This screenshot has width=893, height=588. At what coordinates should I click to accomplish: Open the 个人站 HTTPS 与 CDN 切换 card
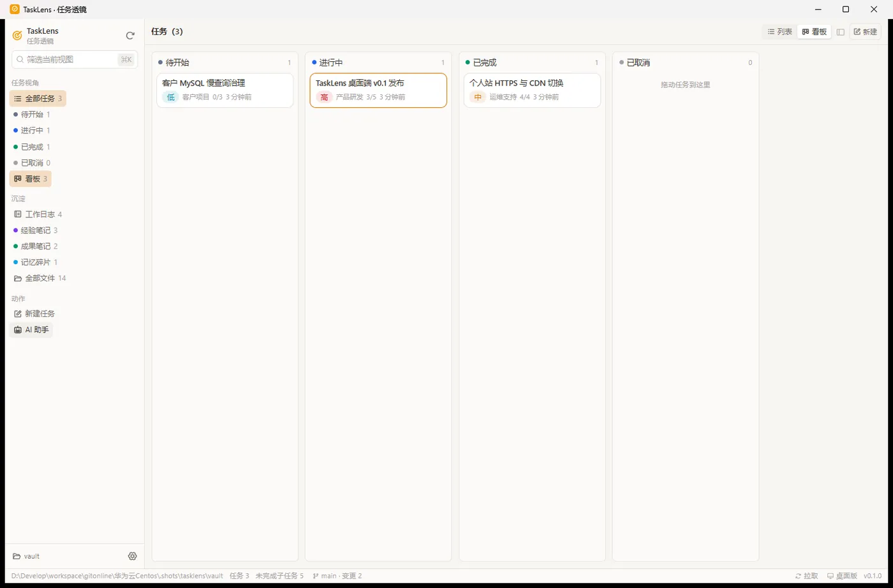(532, 91)
